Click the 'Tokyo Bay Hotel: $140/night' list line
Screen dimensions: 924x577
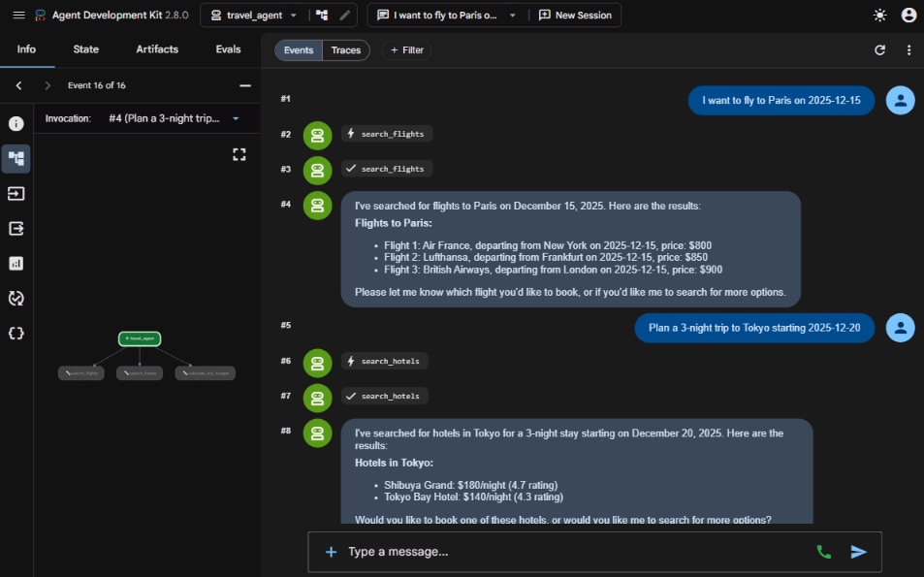pos(474,497)
